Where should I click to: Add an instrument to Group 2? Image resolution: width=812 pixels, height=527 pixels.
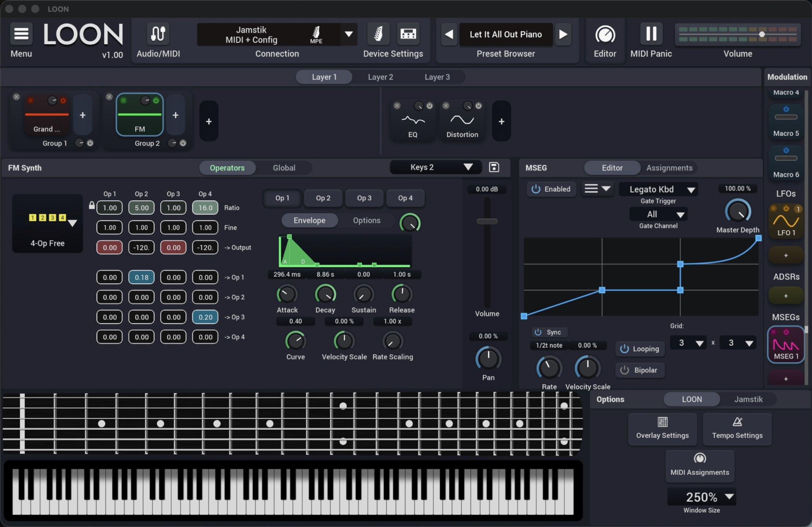pos(175,115)
